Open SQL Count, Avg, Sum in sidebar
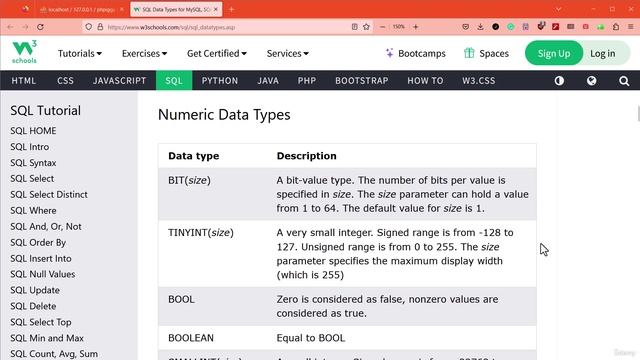 tap(54, 353)
